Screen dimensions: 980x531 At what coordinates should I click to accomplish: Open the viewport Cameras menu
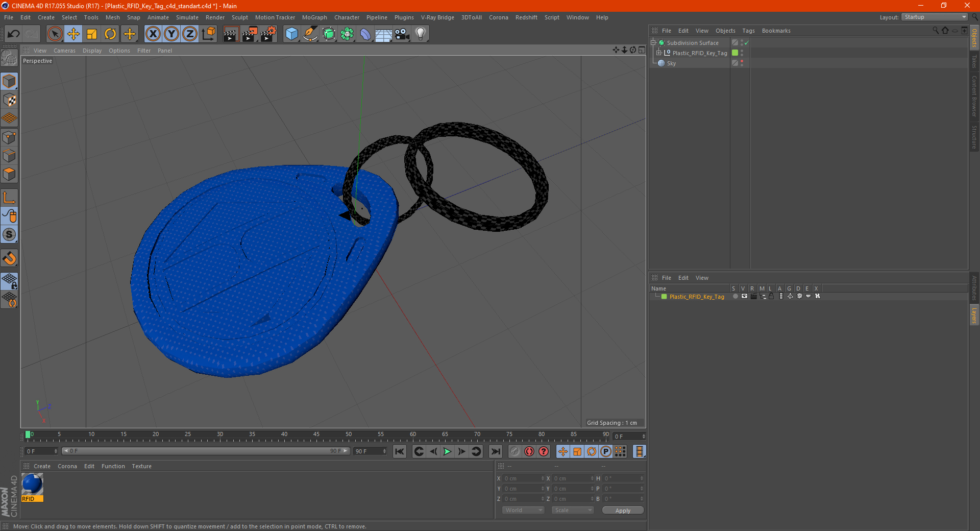(64, 51)
